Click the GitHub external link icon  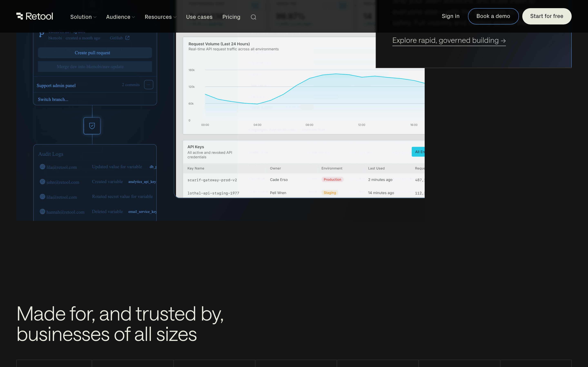(127, 38)
